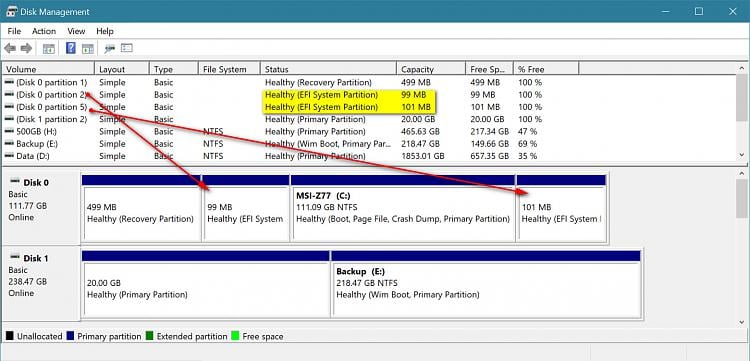Viewport: 750px width, 361px height.
Task: Open the File menu
Action: (x=14, y=31)
